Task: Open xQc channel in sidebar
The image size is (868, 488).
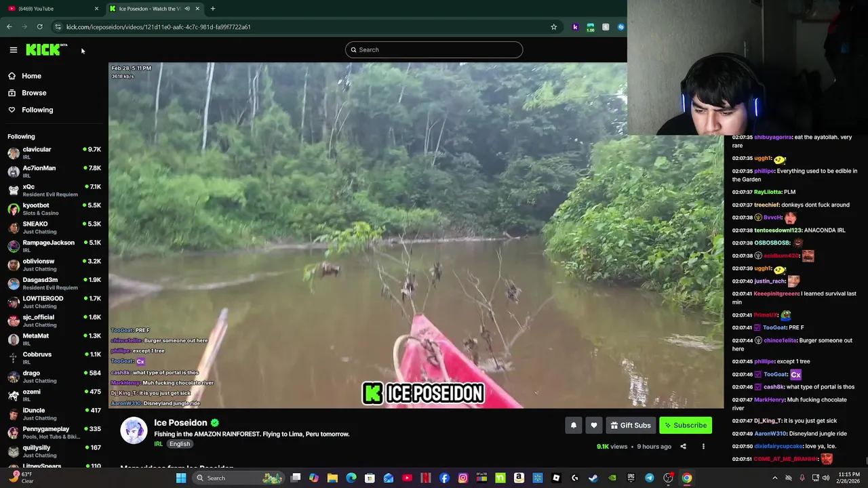Action: tap(54, 190)
